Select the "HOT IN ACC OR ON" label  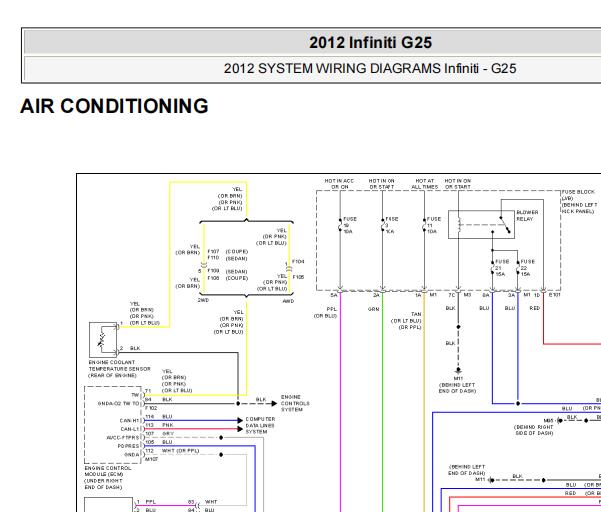click(339, 184)
